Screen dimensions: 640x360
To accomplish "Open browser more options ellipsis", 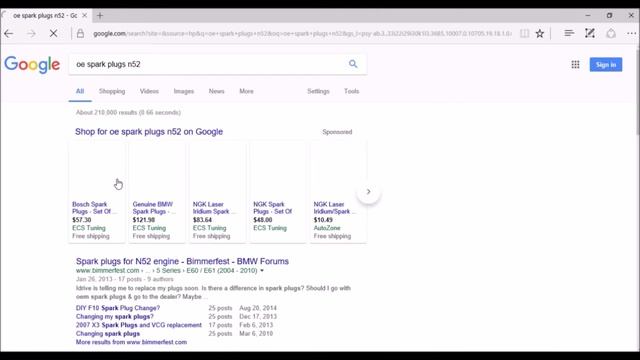I will point(631,33).
